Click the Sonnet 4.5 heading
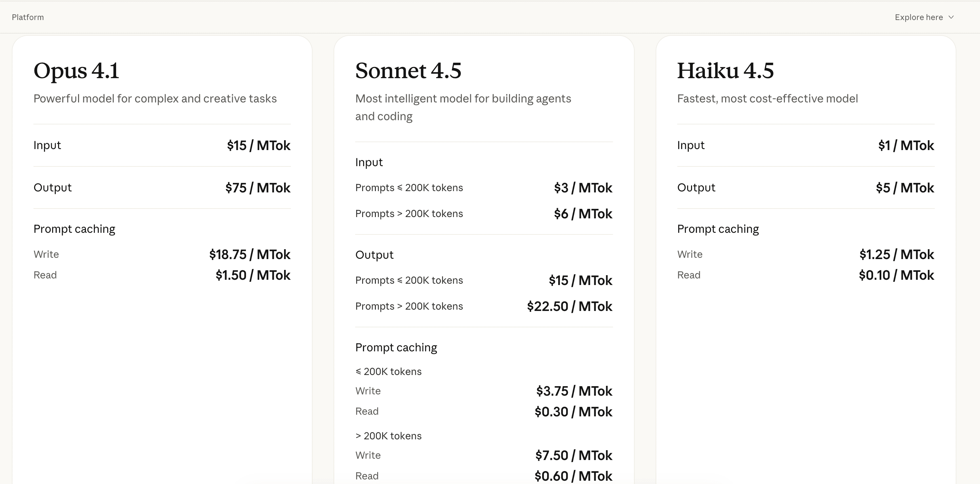Viewport: 980px width, 484px height. (x=408, y=71)
